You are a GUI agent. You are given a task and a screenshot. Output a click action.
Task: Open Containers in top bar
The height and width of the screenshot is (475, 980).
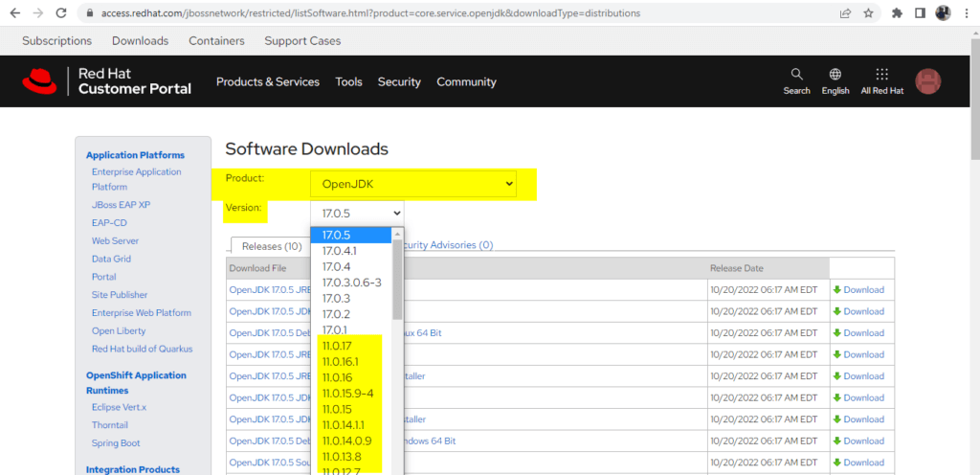point(216,40)
